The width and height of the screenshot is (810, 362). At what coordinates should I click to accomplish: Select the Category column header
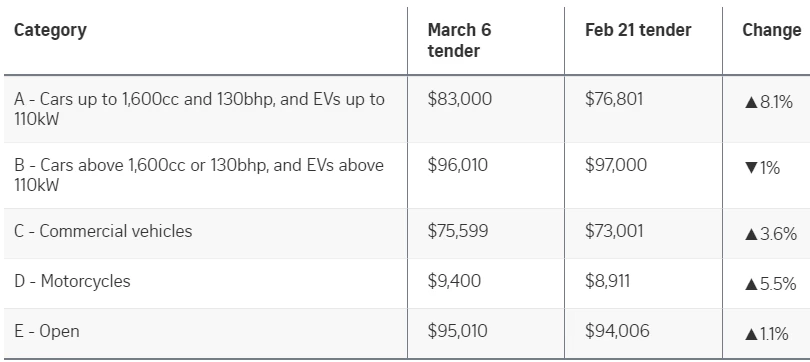click(50, 30)
